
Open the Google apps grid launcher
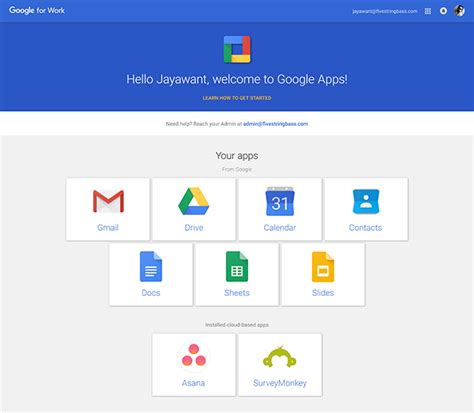(x=428, y=11)
